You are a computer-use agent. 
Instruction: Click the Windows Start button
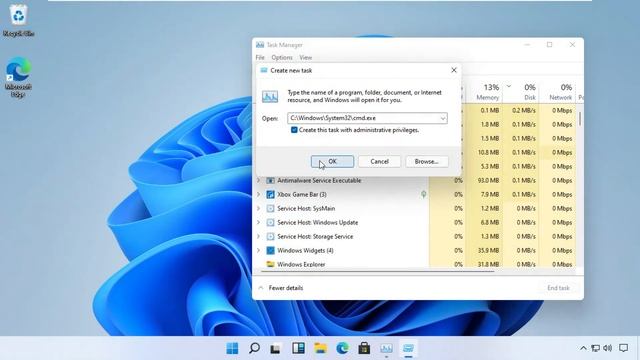pyautogui.click(x=232, y=348)
